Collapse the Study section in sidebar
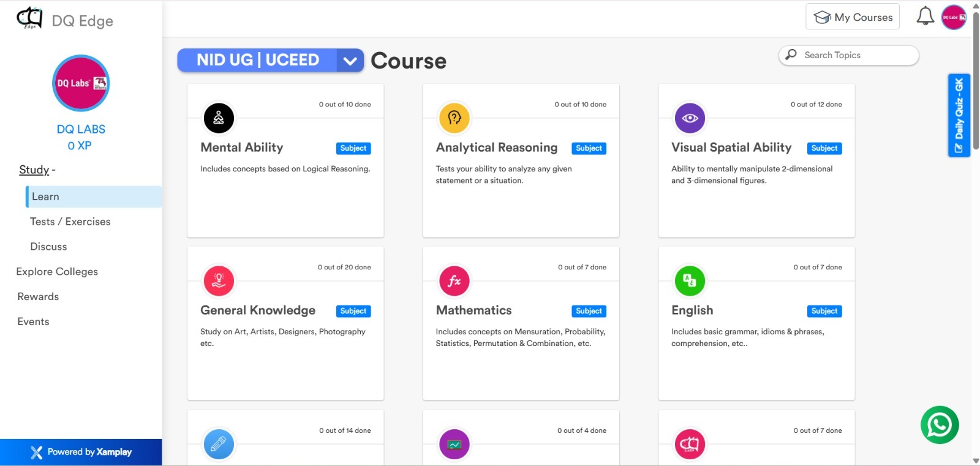Viewport: 980px width, 466px height. pyautogui.click(x=37, y=170)
